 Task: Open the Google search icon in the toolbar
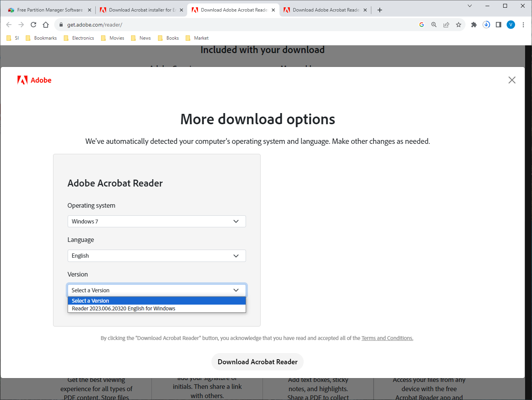[421, 24]
